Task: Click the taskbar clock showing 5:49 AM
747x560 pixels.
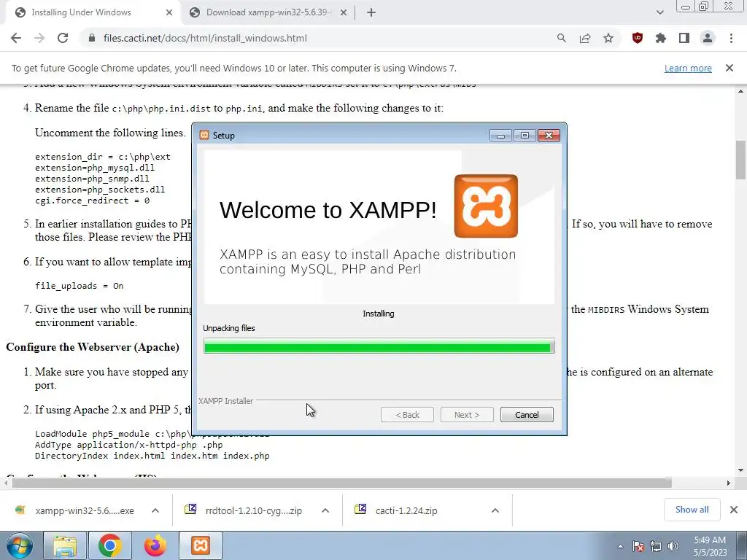Action: pos(710,546)
